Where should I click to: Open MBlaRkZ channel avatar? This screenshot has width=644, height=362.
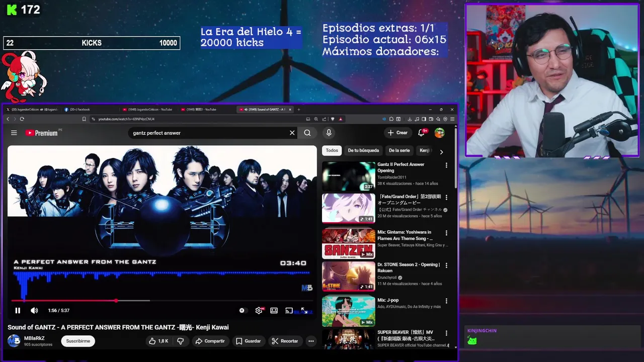click(14, 341)
